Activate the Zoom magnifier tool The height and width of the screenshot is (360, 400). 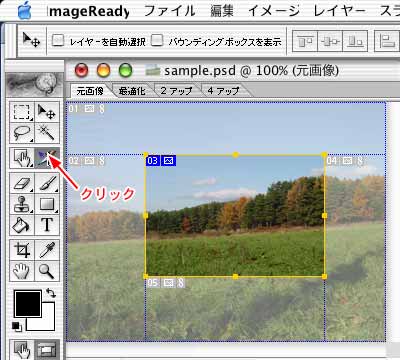pos(47,271)
